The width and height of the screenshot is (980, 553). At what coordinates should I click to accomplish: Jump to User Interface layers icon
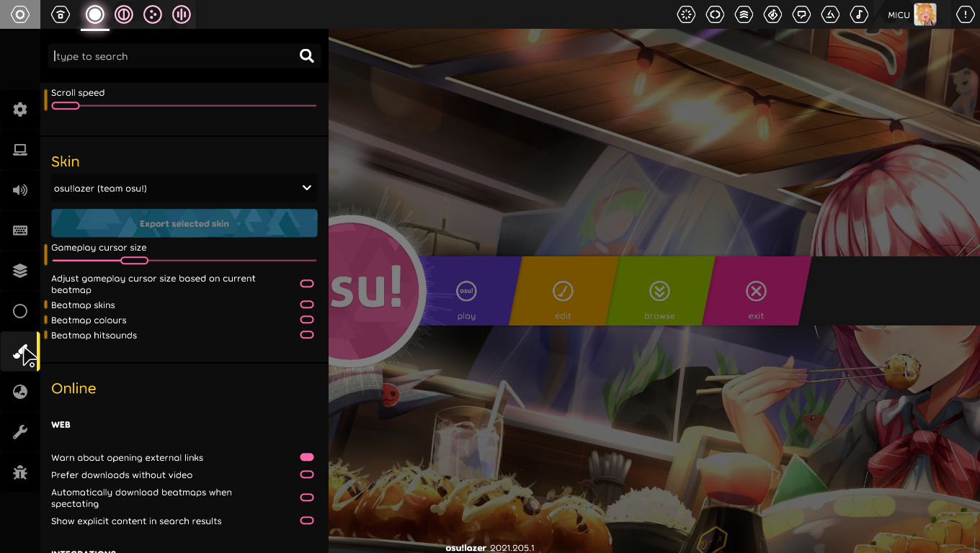[x=20, y=271]
